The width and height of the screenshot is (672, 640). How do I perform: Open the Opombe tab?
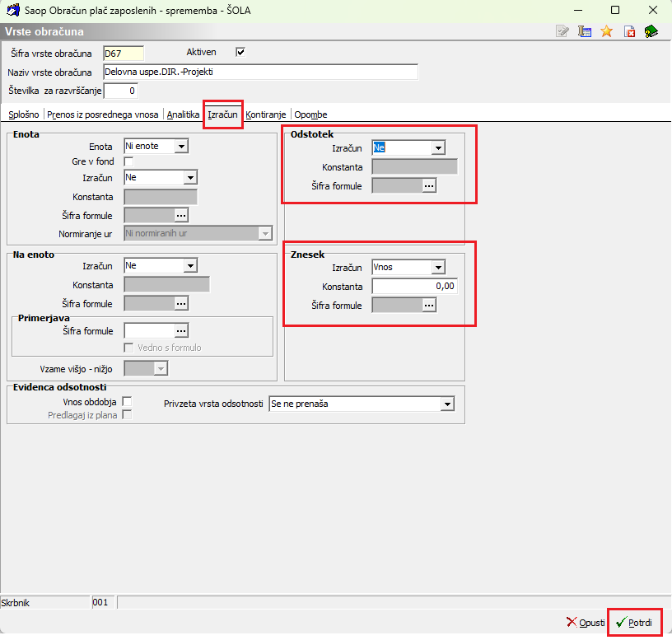310,114
